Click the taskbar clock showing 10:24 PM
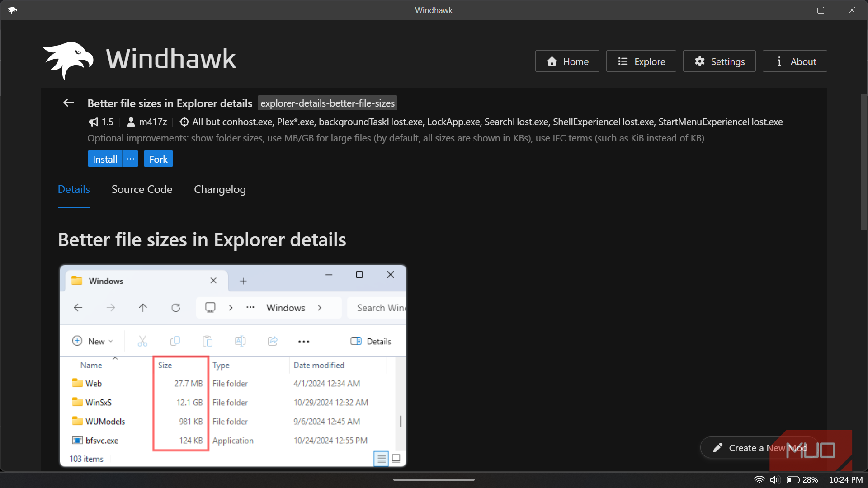 point(845,480)
